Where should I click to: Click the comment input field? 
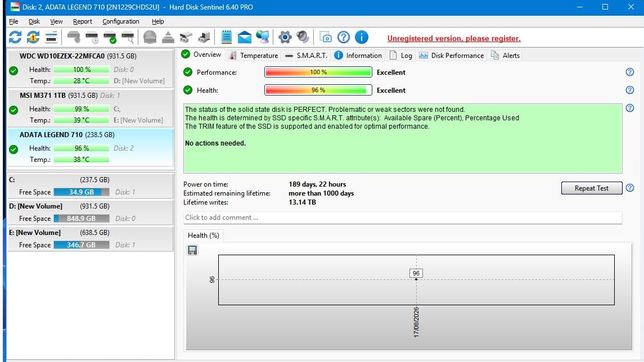[x=403, y=218]
